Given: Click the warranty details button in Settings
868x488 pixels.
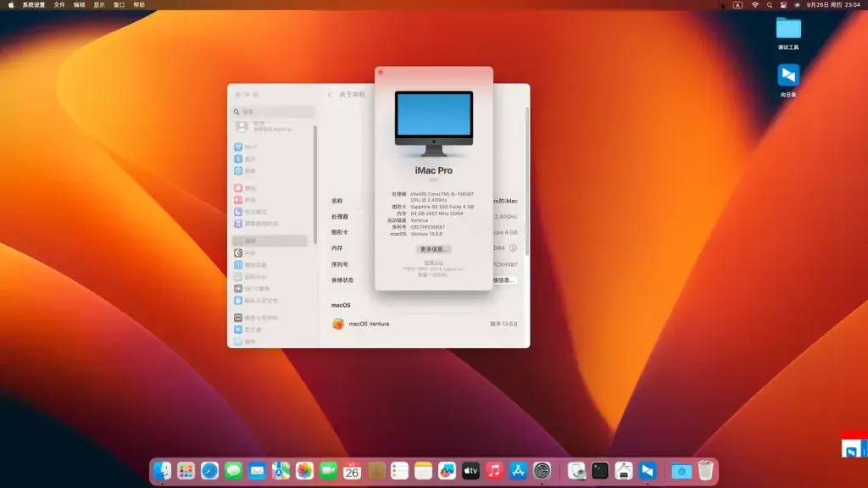Looking at the screenshot, I should 504,280.
